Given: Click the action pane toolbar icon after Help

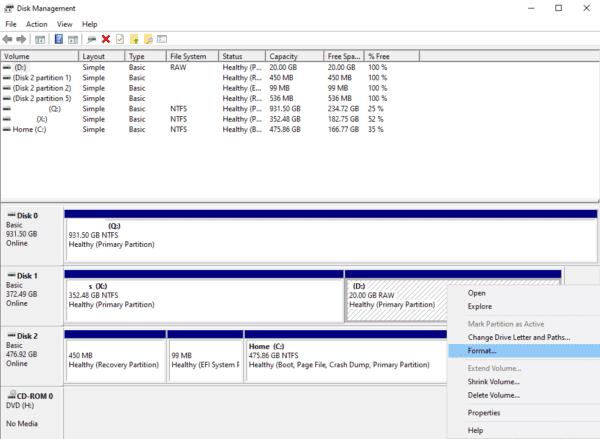Looking at the screenshot, I should (x=73, y=39).
